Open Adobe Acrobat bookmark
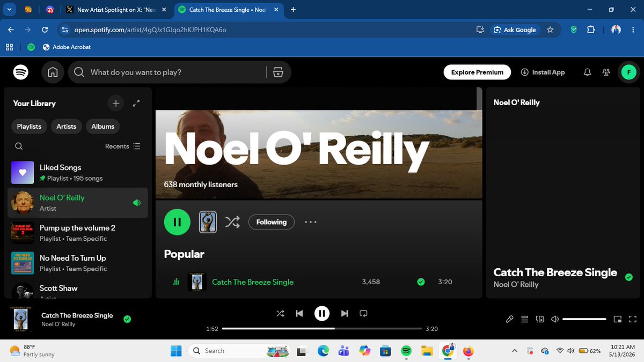 (x=67, y=47)
